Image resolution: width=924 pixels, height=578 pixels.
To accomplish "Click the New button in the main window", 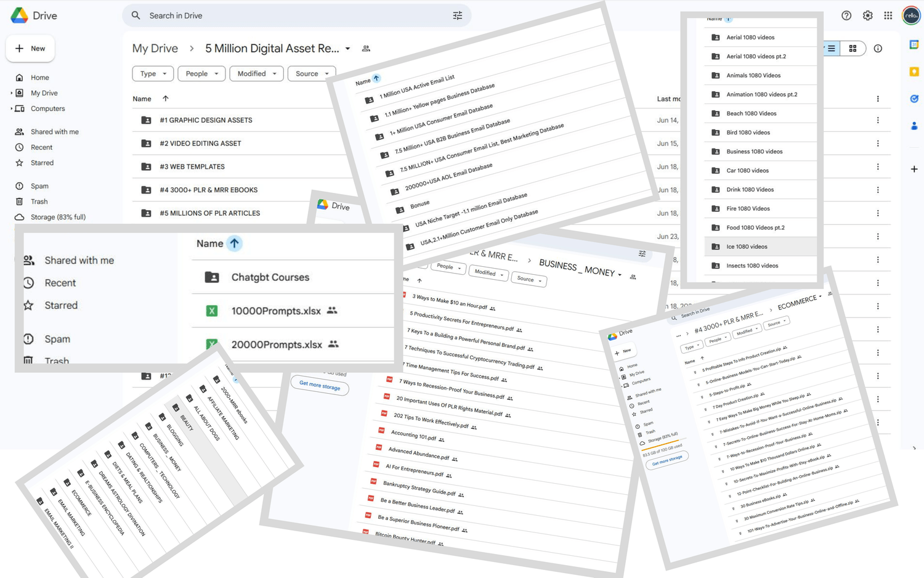I will (30, 48).
